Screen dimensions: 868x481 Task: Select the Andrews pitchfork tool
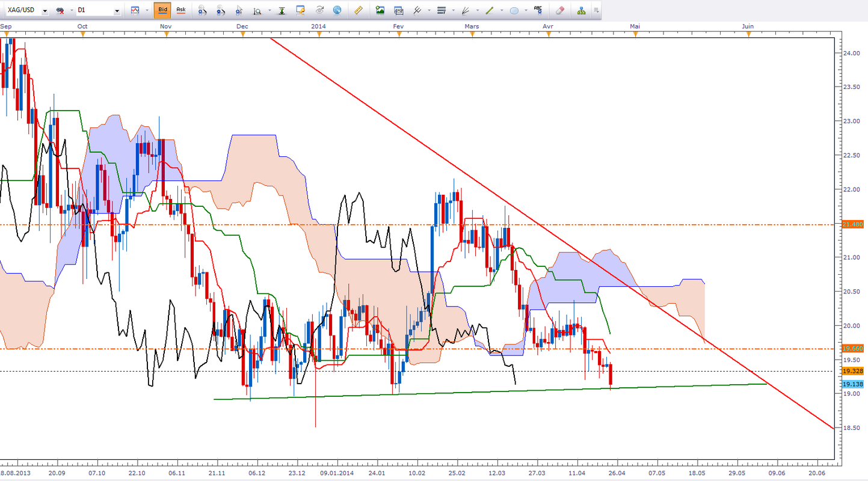(417, 10)
